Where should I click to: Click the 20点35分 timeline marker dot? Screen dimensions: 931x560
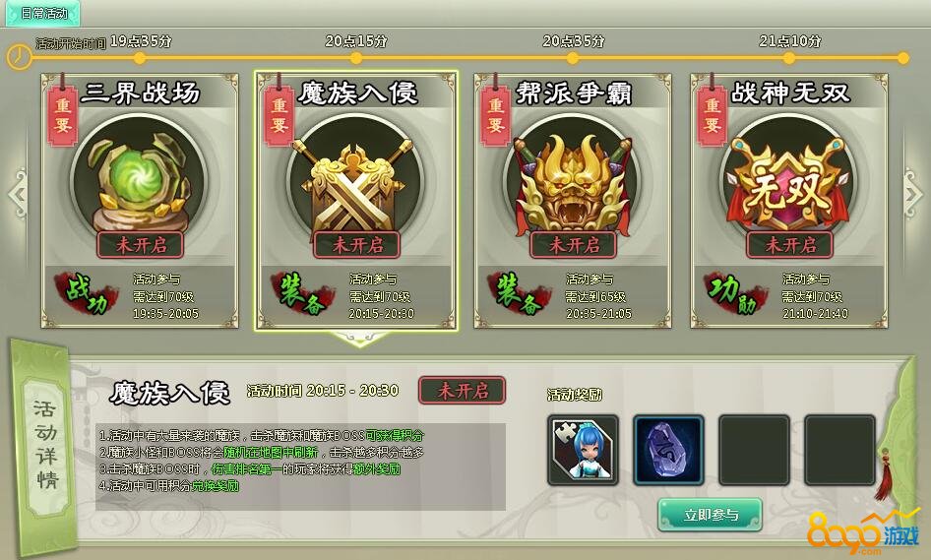coord(573,58)
